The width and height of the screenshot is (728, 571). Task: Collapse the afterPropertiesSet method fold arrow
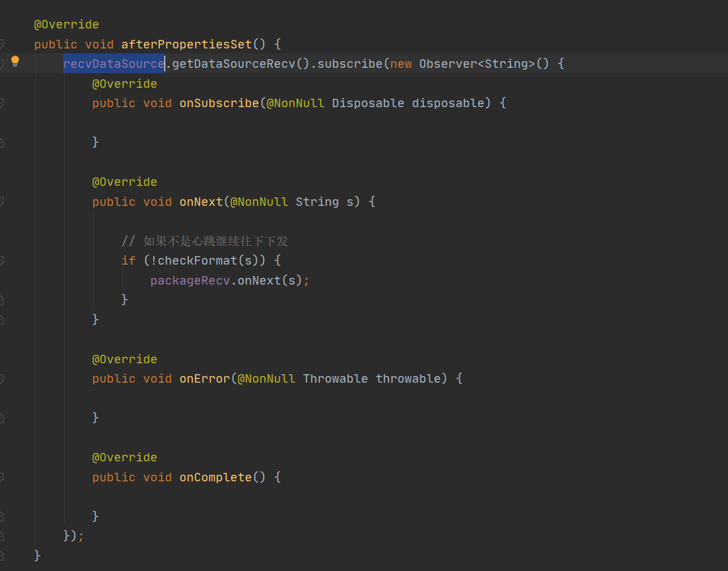click(x=3, y=44)
